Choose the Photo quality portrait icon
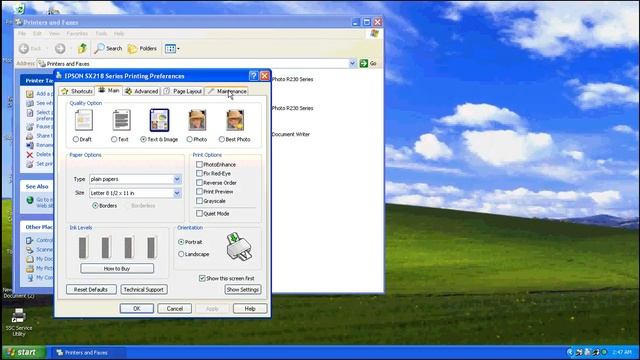The image size is (640, 360). coord(197,120)
